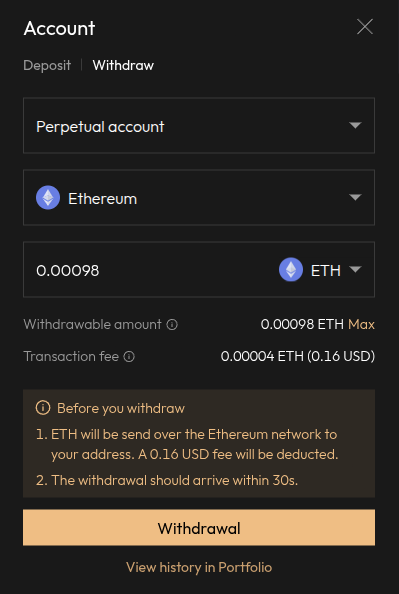The image size is (399, 594).
Task: Open the Perpetual account dropdown arrow
Action: tap(355, 125)
